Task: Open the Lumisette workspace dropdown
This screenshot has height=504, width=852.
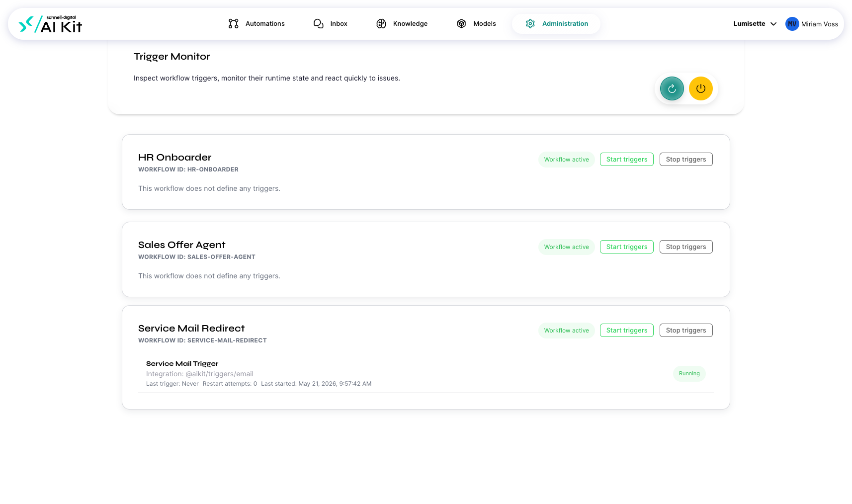Action: coord(755,24)
